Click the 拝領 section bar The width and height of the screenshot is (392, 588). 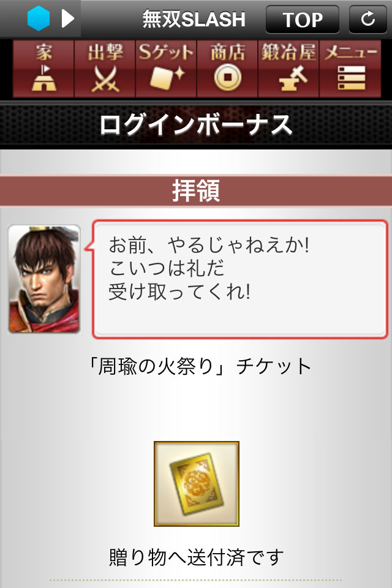(x=196, y=190)
